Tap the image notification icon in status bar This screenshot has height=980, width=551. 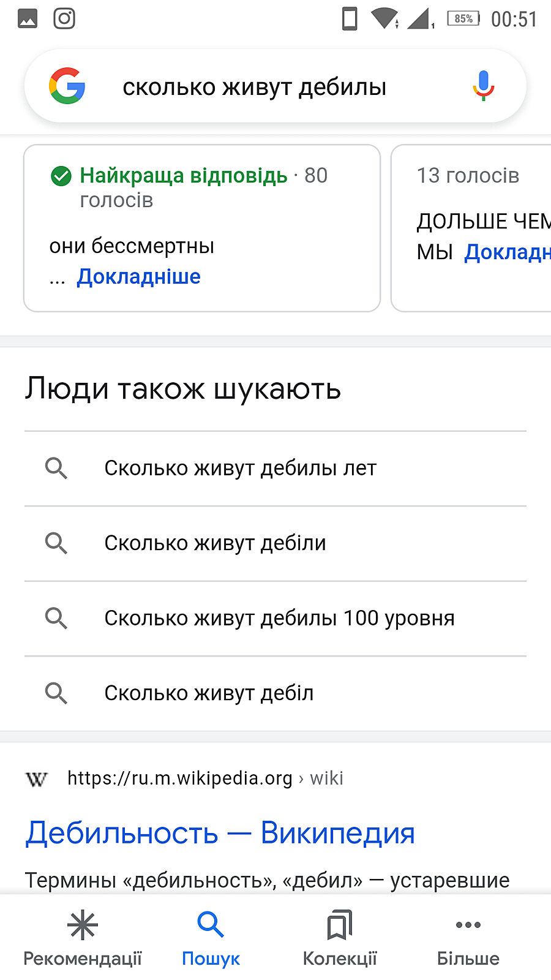(28, 18)
